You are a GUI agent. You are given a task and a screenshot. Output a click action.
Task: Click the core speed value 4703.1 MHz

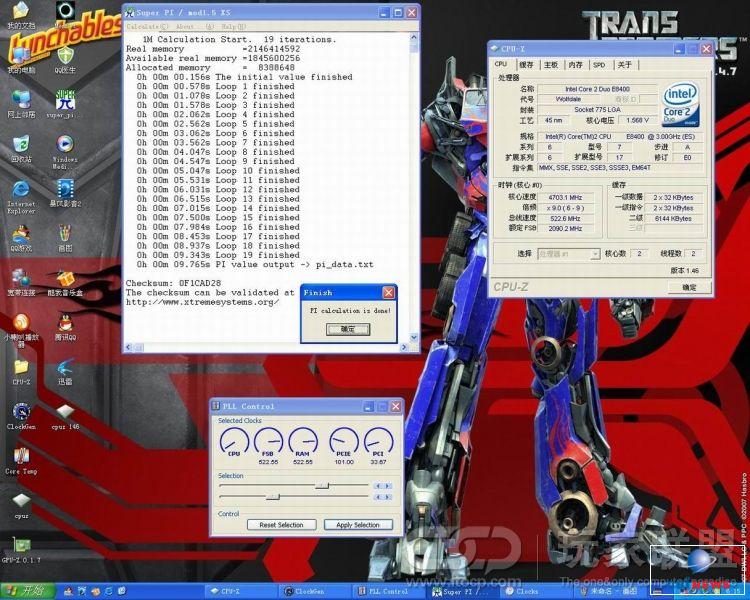pyautogui.click(x=565, y=197)
